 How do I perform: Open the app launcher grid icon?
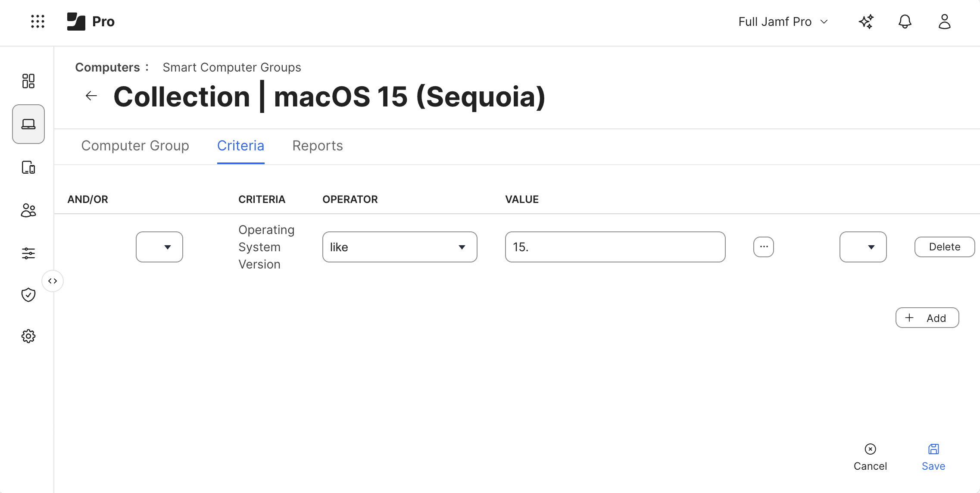[37, 21]
